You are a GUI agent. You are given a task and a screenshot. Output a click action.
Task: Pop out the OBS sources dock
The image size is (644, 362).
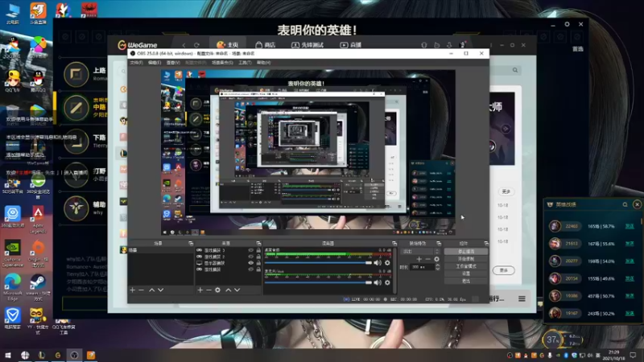pos(258,244)
